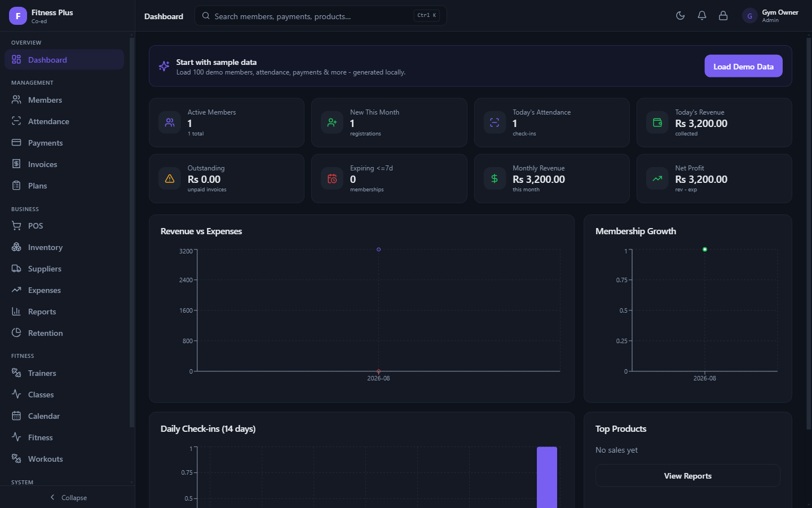Click the lock icon in top bar
This screenshot has width=812, height=508.
point(723,16)
